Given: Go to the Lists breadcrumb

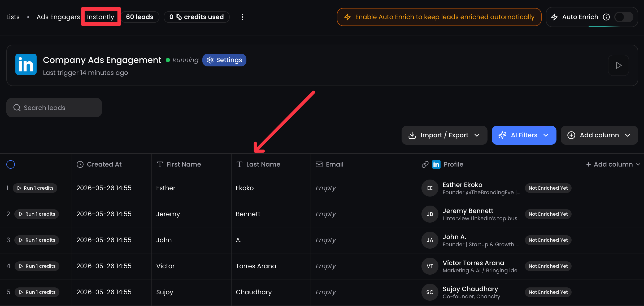Looking at the screenshot, I should click(x=13, y=17).
